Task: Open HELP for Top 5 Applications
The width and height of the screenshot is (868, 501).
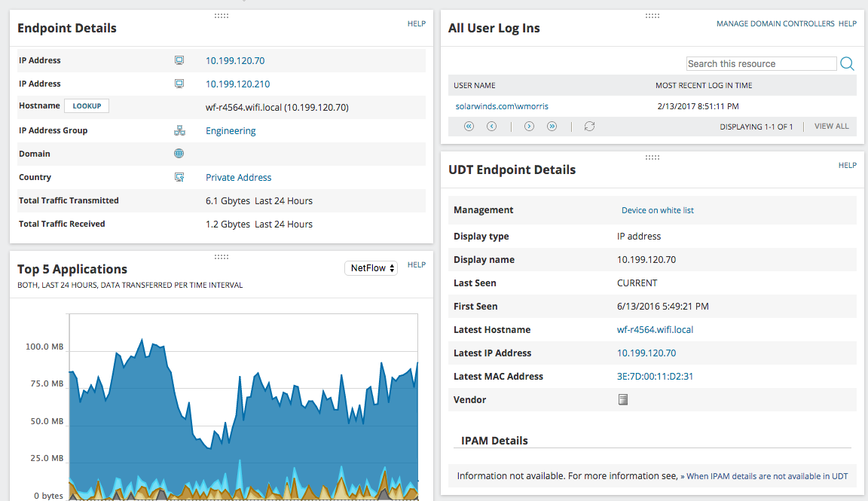Action: 416,264
